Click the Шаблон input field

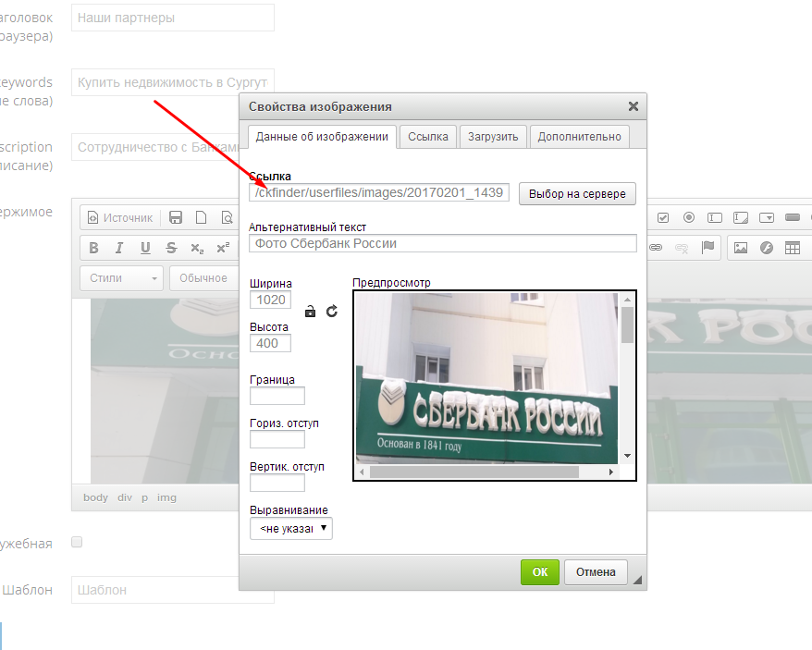(154, 590)
